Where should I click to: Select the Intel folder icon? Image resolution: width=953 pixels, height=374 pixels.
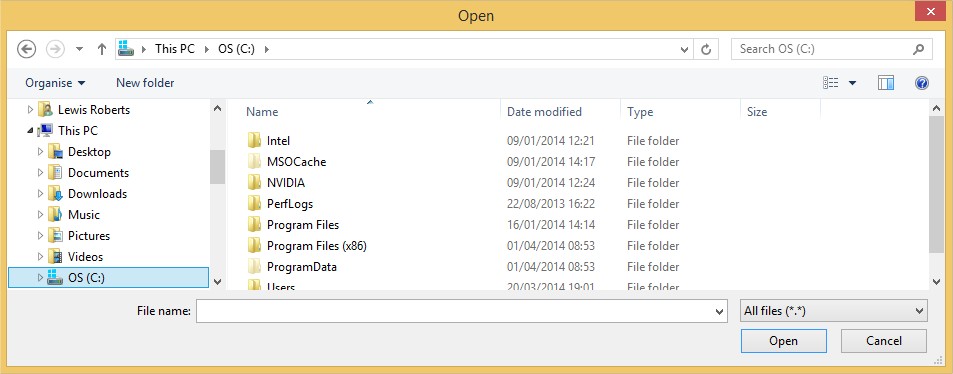(254, 140)
